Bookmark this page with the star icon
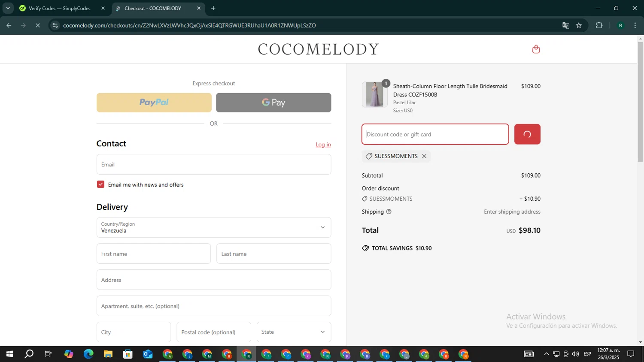 pos(579,25)
